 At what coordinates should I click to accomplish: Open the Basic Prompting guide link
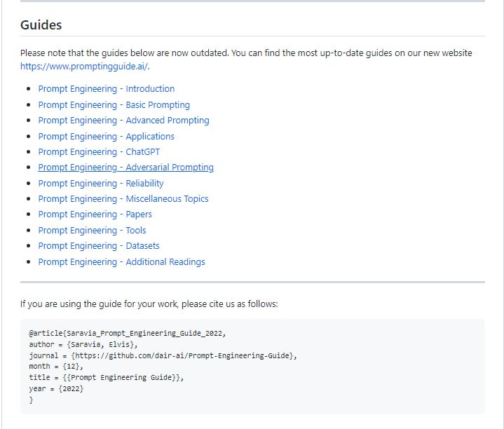pos(114,105)
